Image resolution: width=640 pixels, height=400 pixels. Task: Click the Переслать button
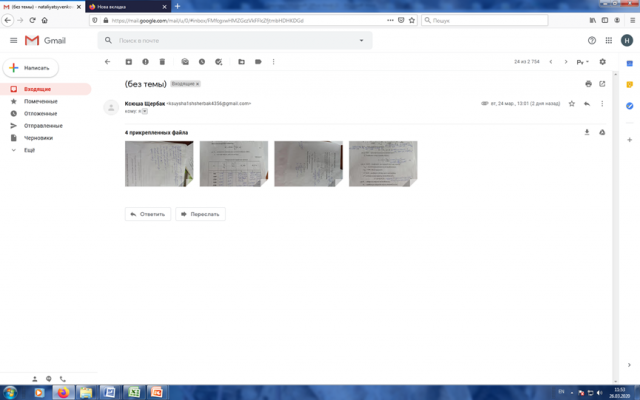tap(200, 214)
